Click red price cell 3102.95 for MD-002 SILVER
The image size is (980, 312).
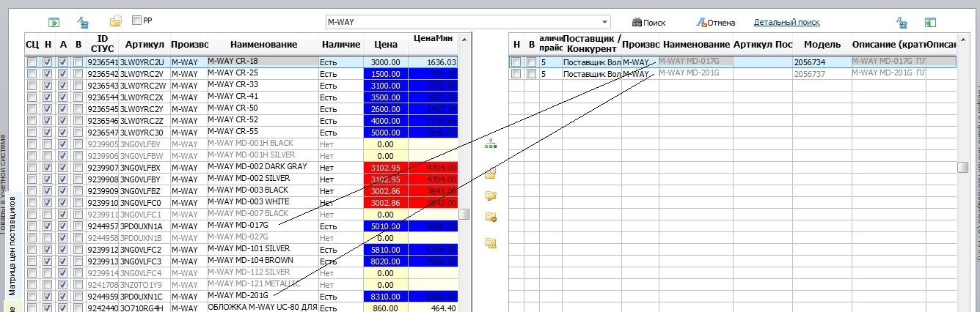pyautogui.click(x=386, y=179)
